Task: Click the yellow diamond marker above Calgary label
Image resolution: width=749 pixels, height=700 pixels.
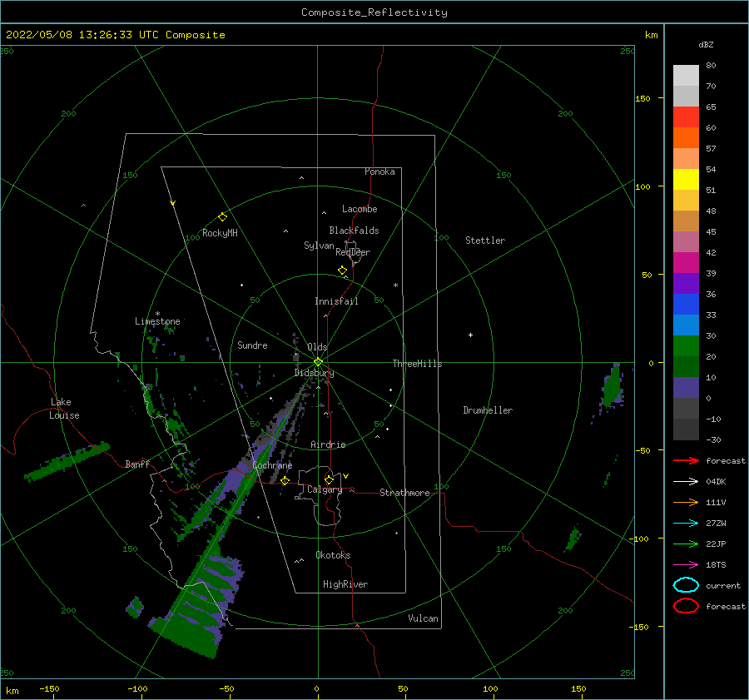Action: coord(329,479)
